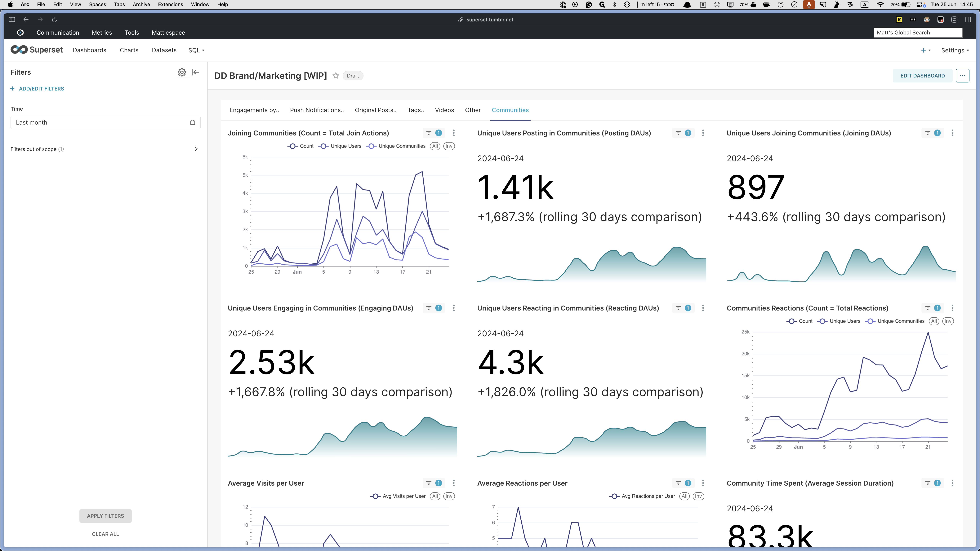Select All legend button in Communities Reactions chart
Image resolution: width=980 pixels, height=551 pixels.
pos(934,321)
